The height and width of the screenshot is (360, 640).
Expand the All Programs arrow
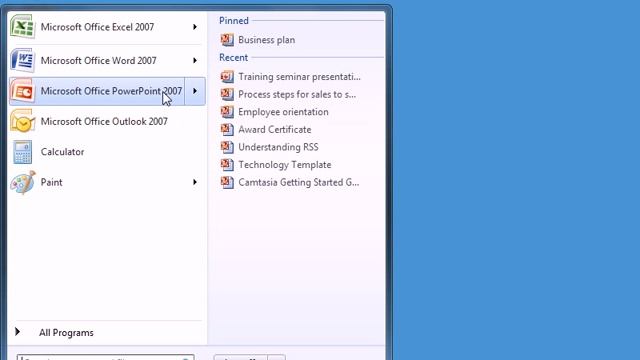pyautogui.click(x=18, y=332)
